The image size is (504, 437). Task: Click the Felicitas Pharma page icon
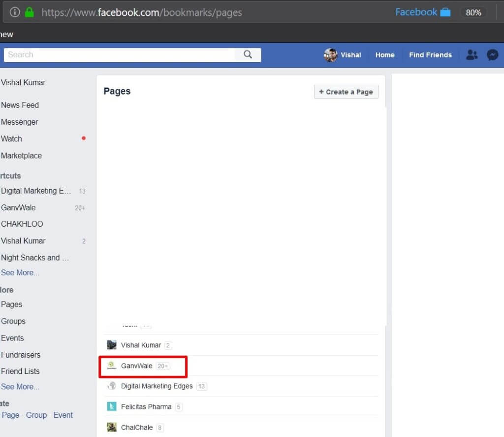click(112, 406)
